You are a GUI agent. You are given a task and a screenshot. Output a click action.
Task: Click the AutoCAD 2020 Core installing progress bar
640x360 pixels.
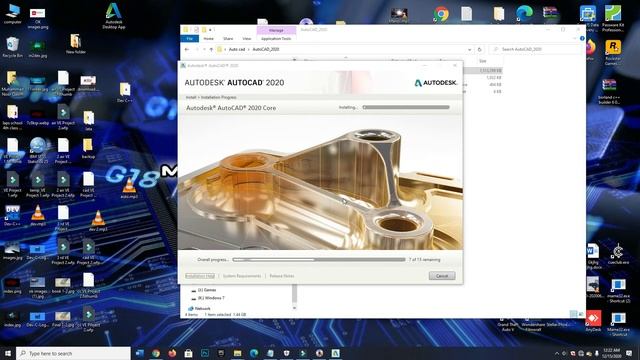pyautogui.click(x=406, y=107)
